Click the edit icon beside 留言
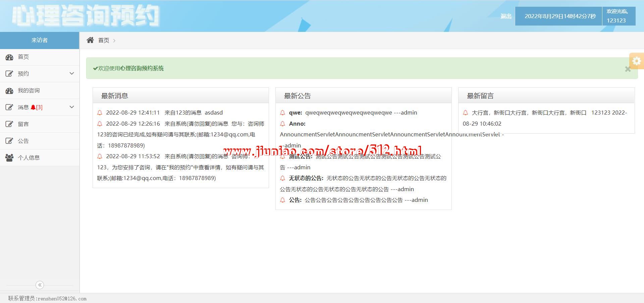 tap(9, 124)
